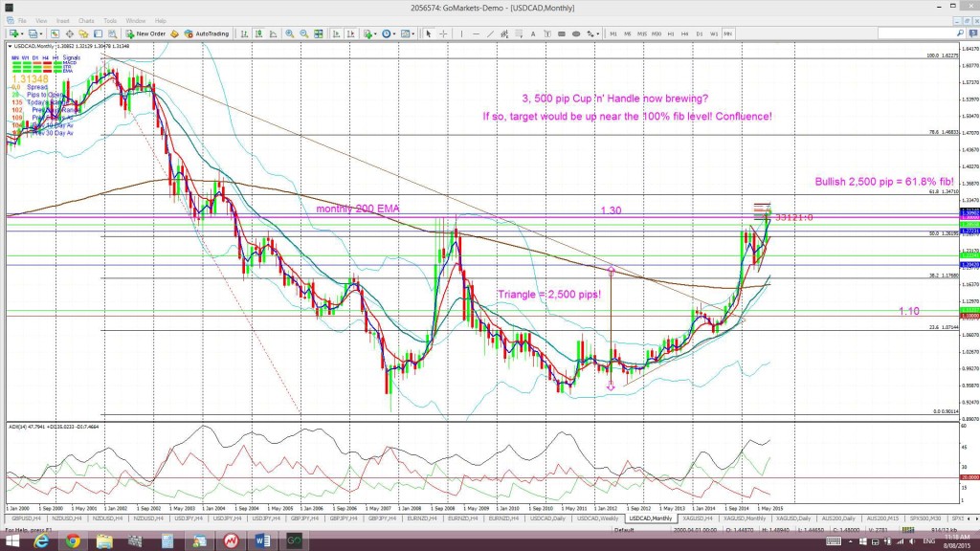Tile chart windows icon
This screenshot has width=980, height=551.
318,33
